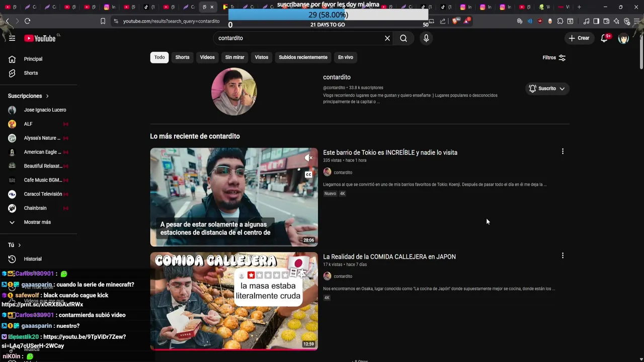Image resolution: width=644 pixels, height=362 pixels.
Task: Clear the search box with the X
Action: click(387, 38)
